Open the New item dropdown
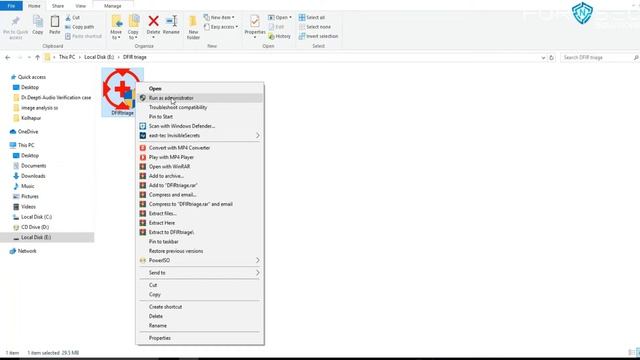Image resolution: width=640 pixels, height=360 pixels. [219, 18]
